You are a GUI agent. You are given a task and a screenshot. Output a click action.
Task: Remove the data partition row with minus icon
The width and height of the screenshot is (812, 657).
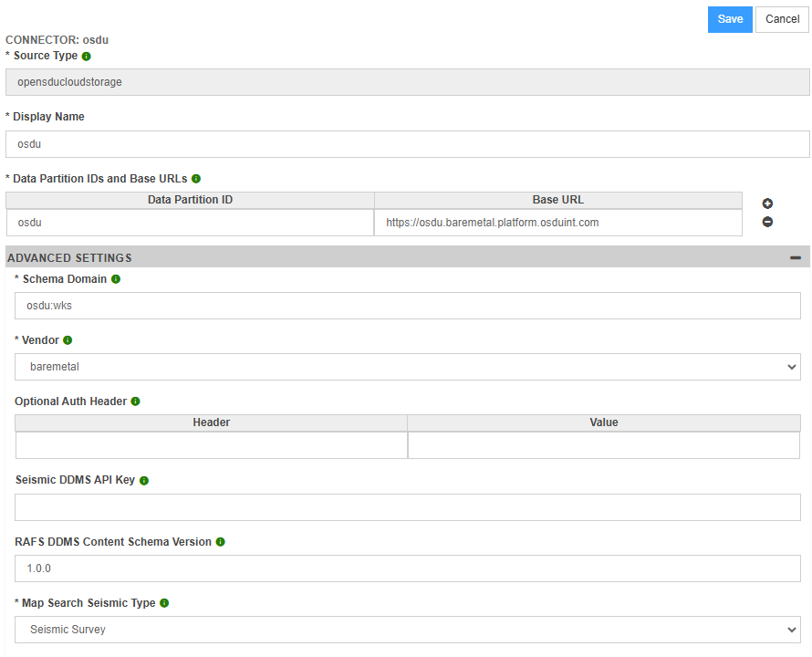click(x=767, y=222)
